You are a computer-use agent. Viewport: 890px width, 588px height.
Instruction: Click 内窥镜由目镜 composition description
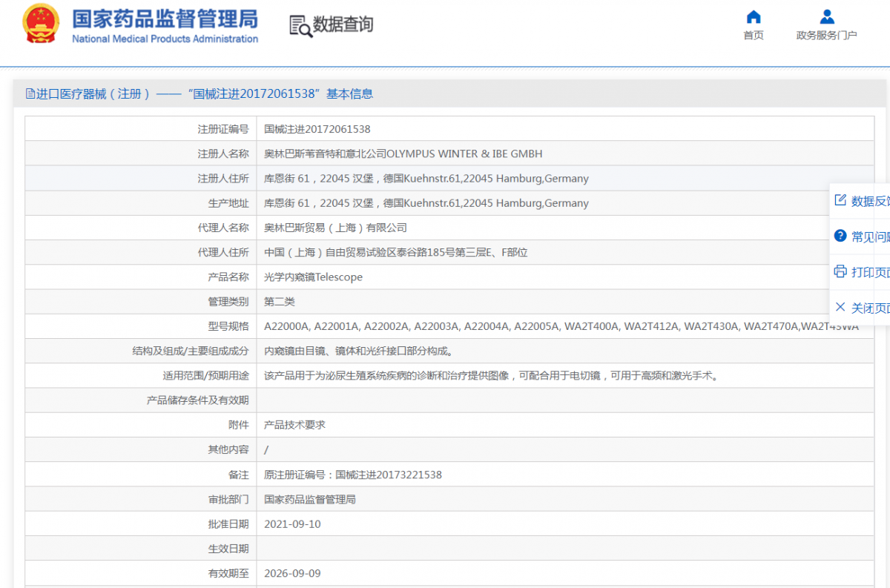coord(358,351)
